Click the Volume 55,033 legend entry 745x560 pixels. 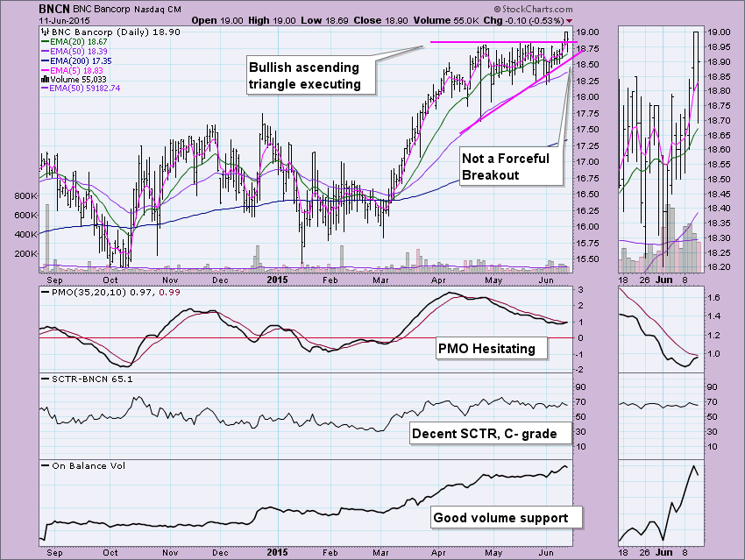pos(74,80)
